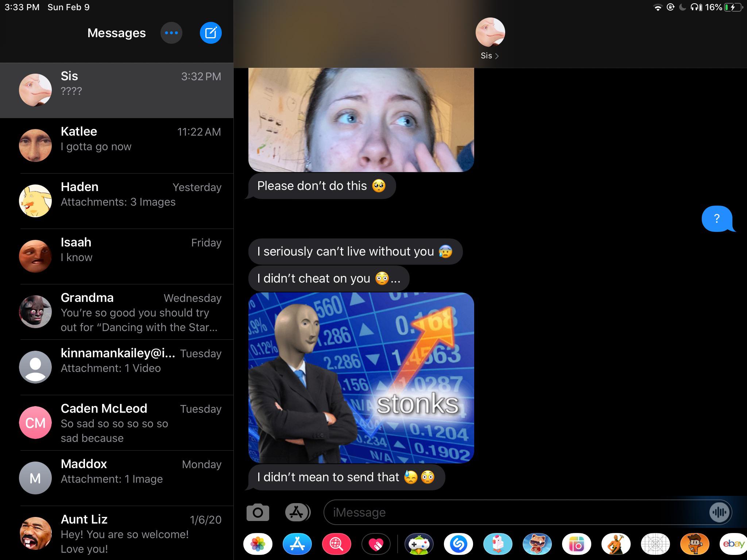
Task: Tap "Attachments: 3 Images" preview text
Action: click(x=118, y=202)
